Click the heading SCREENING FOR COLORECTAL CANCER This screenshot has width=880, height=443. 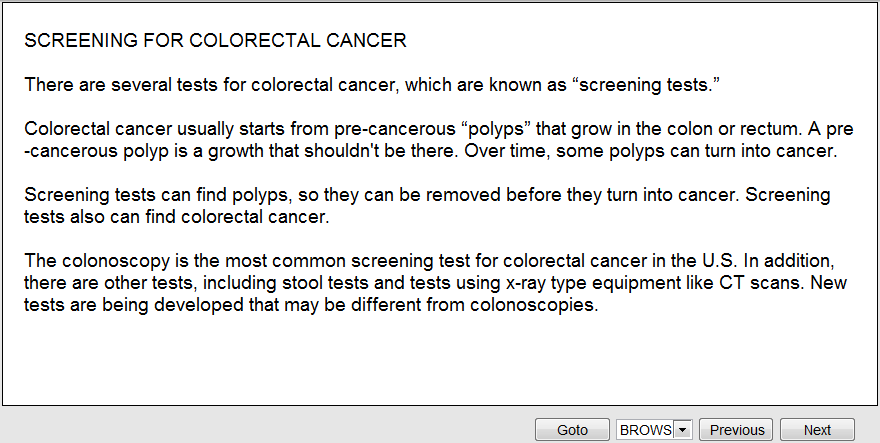pos(215,41)
